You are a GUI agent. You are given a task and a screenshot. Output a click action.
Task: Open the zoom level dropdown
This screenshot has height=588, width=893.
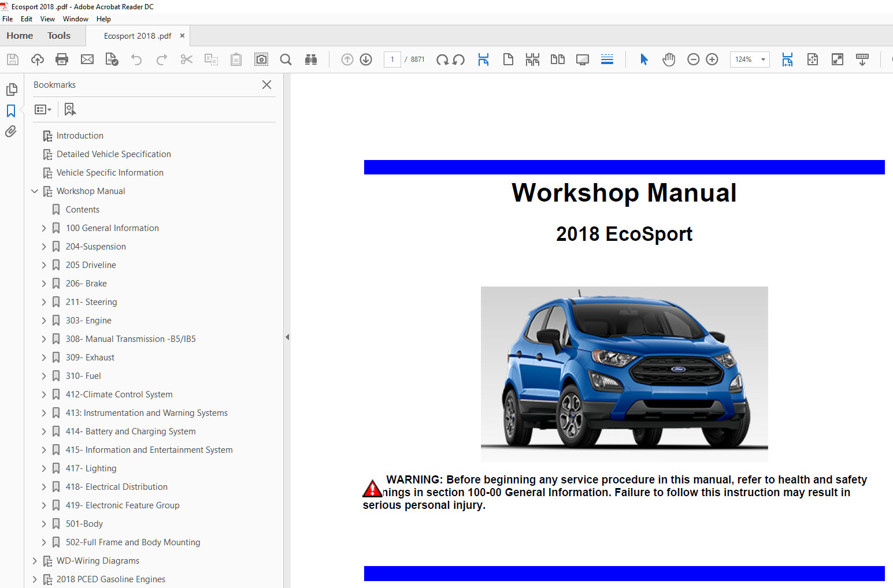click(x=763, y=59)
